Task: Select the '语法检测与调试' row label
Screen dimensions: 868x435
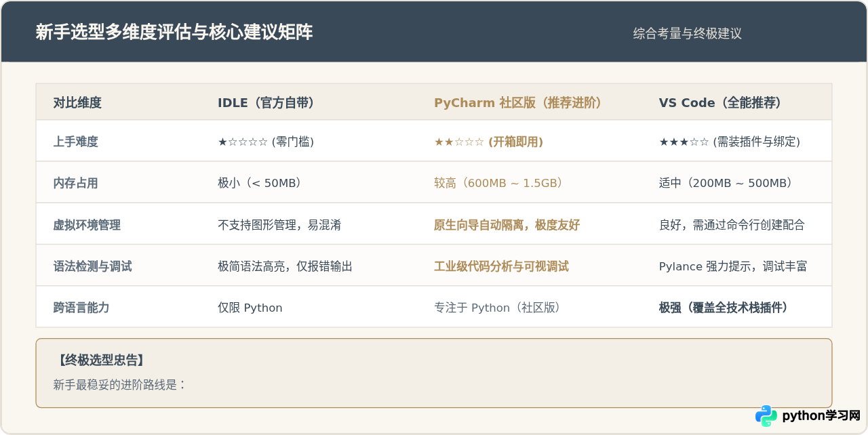Action: click(x=93, y=266)
